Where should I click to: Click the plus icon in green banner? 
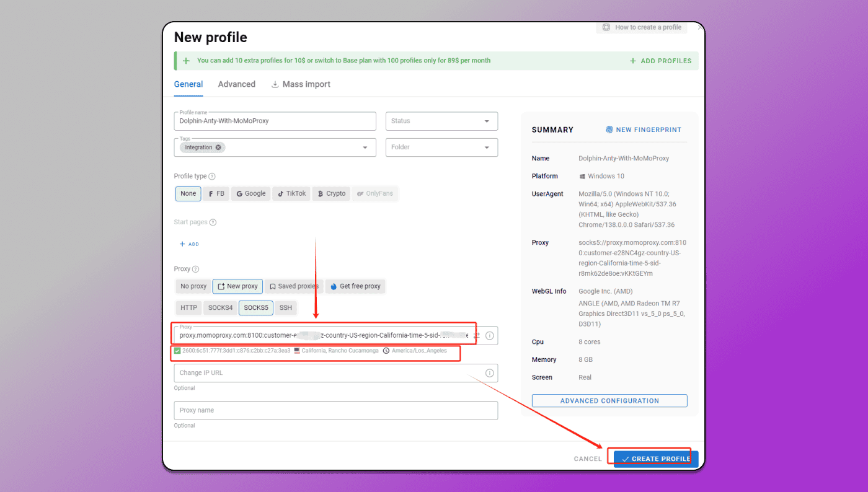coord(186,61)
